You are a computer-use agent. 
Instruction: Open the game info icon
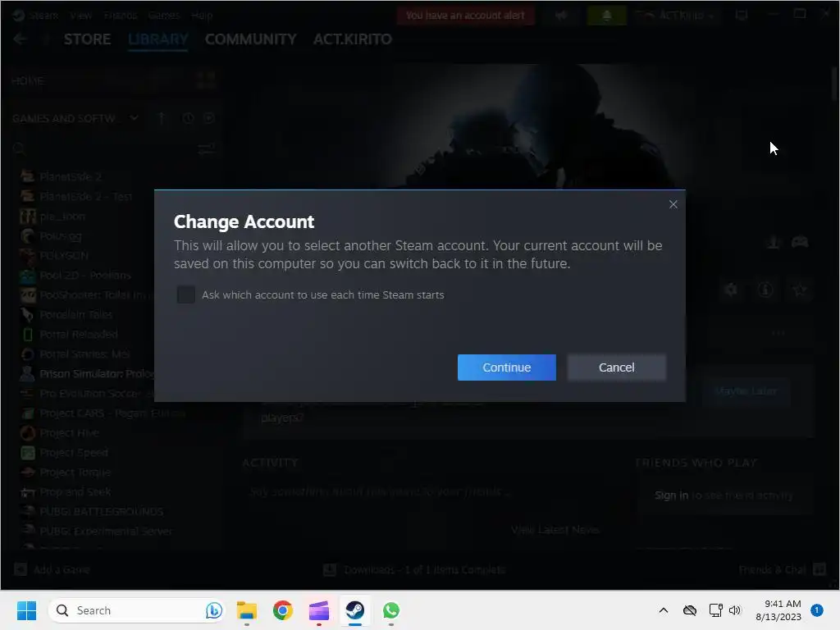coord(765,290)
